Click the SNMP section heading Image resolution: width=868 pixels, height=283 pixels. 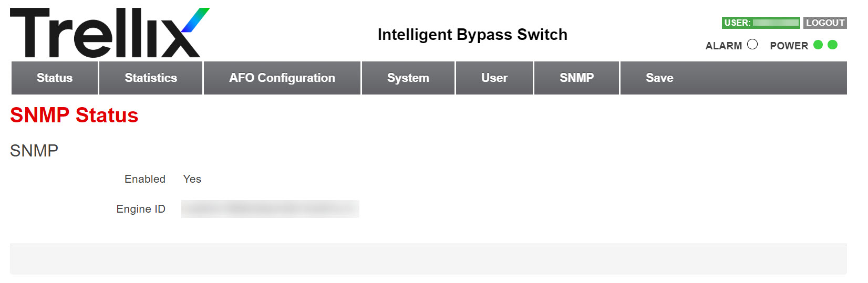[34, 151]
